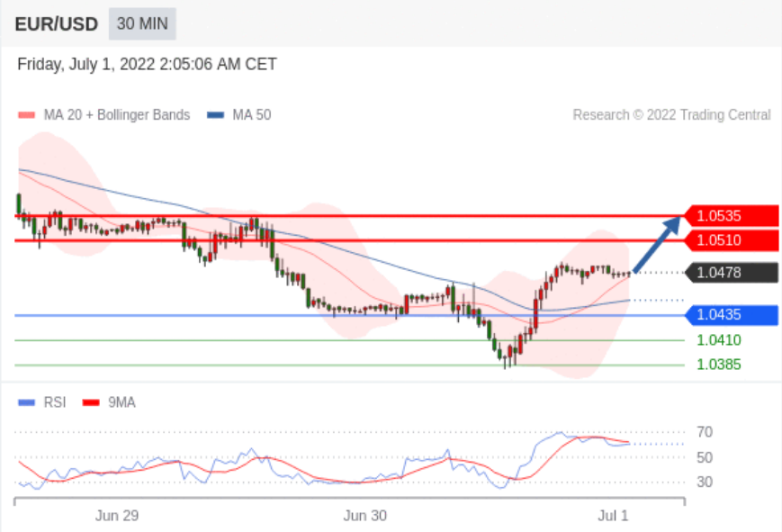Click the 1.0385 support level label
The width and height of the screenshot is (782, 532).
[x=719, y=365]
